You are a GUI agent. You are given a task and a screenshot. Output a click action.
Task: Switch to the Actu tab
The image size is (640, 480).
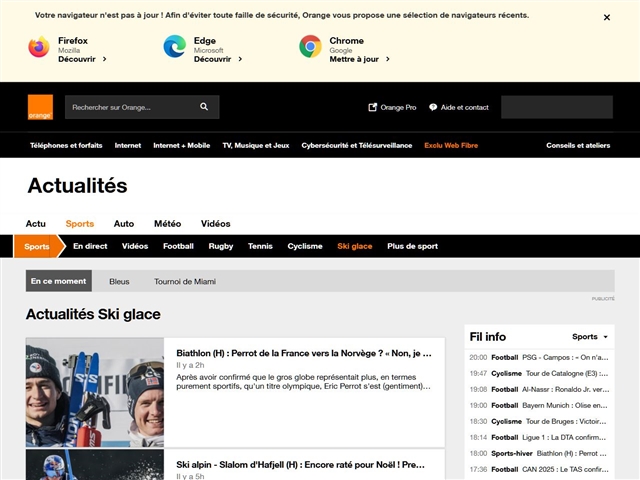(36, 224)
